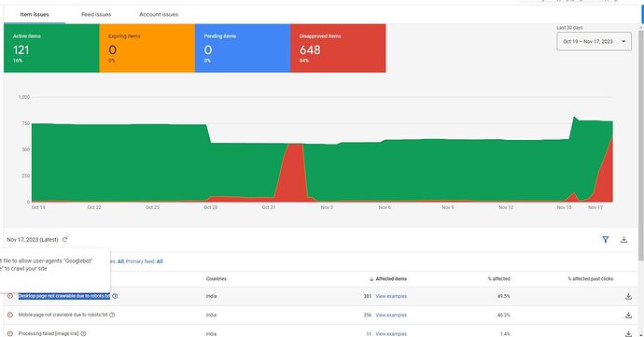Click error icon on Processing failed row

[10, 333]
